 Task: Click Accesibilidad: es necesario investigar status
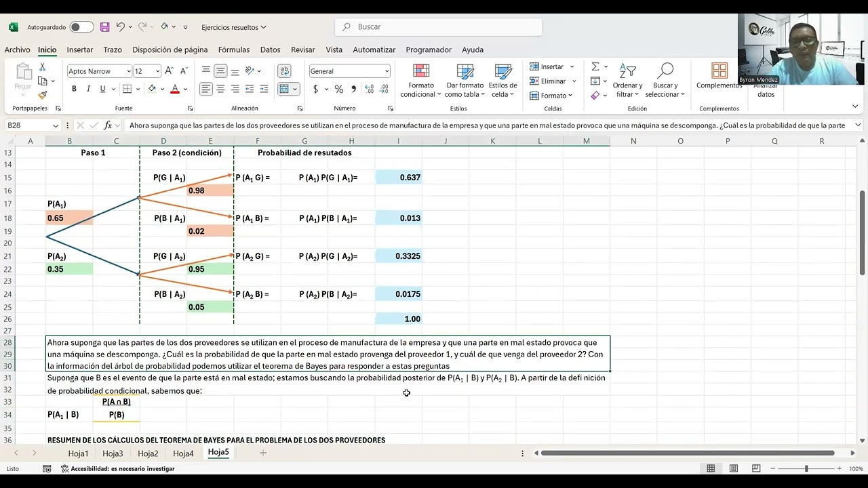tap(118, 468)
